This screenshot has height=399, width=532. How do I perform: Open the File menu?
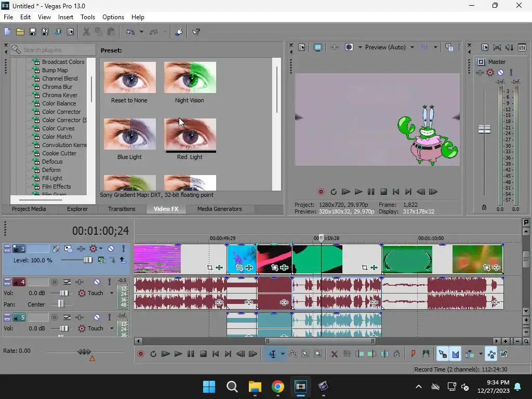(x=8, y=17)
